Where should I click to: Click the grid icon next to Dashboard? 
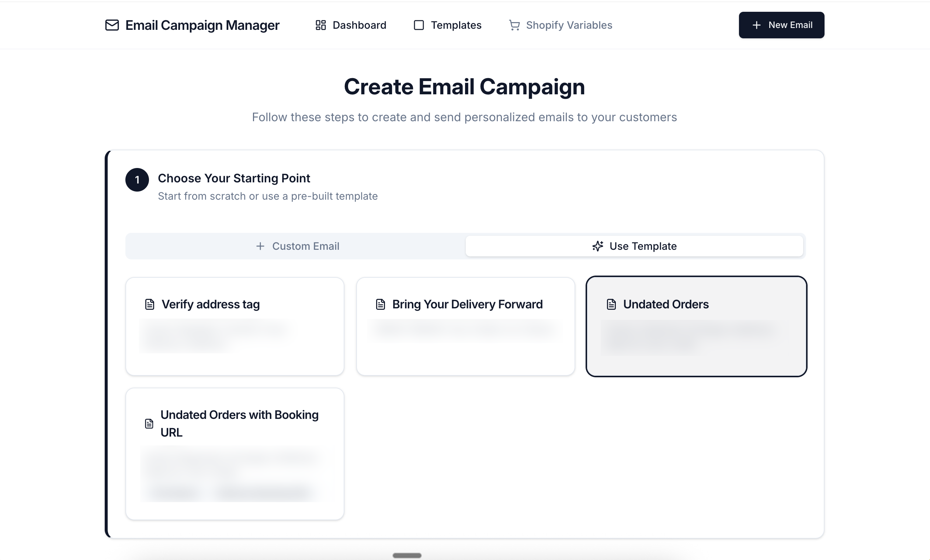320,25
